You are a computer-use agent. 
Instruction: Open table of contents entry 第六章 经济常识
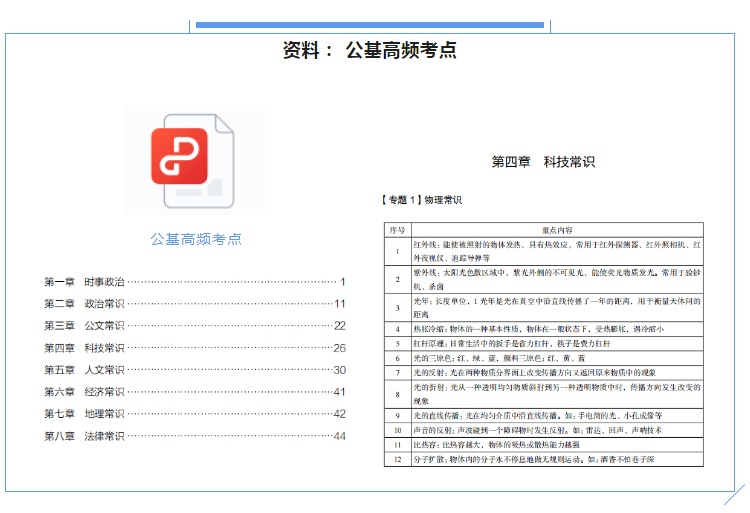tap(195, 392)
